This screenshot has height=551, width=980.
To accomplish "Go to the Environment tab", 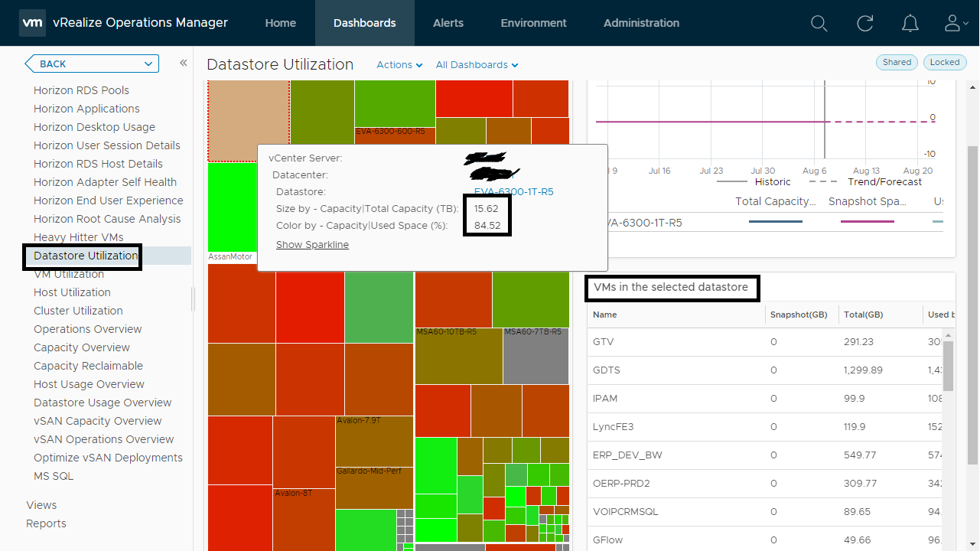I will 533,23.
